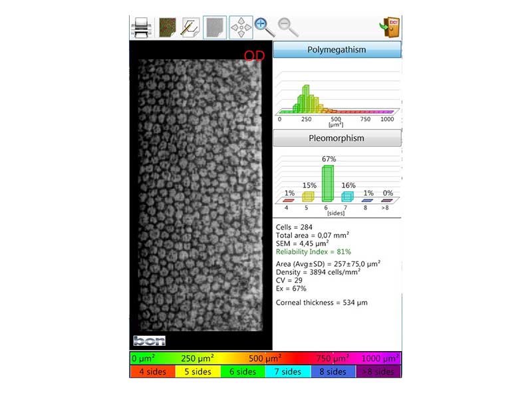Open the Polymegathism panel header
This screenshot has width=532, height=399.
[x=336, y=50]
